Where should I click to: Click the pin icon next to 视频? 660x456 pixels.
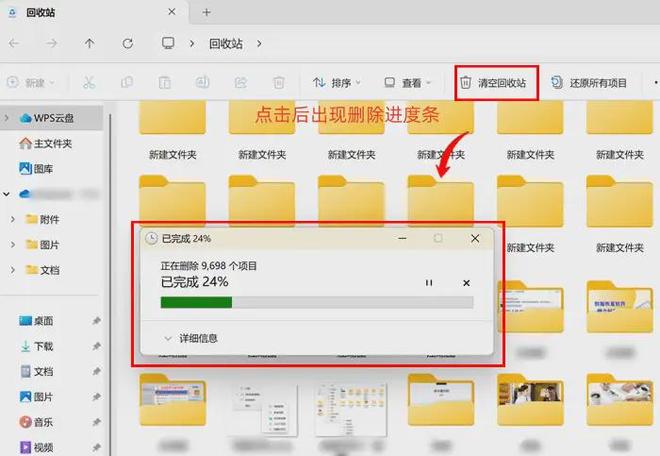coord(96,447)
